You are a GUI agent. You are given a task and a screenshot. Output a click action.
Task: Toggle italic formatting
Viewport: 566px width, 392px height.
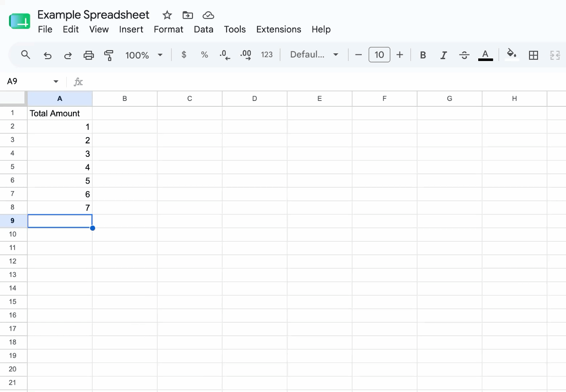pos(443,55)
